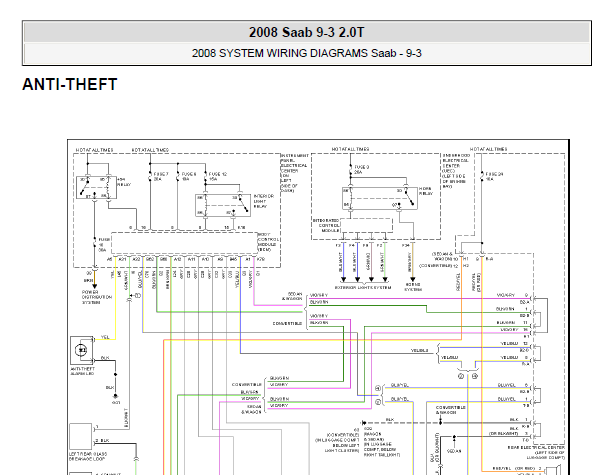The height and width of the screenshot is (475, 602).
Task: Click the 'FUSE 6' label
Action: 188,174
